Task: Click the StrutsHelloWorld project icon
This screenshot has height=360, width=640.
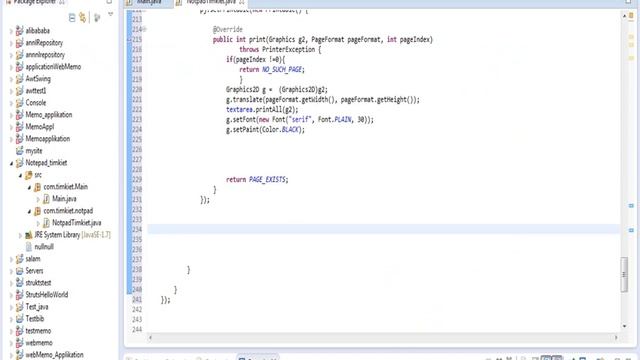Action: (19, 295)
